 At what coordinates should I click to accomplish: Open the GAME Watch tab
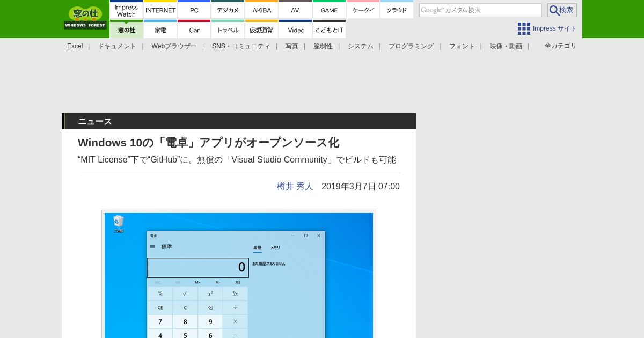(x=330, y=10)
